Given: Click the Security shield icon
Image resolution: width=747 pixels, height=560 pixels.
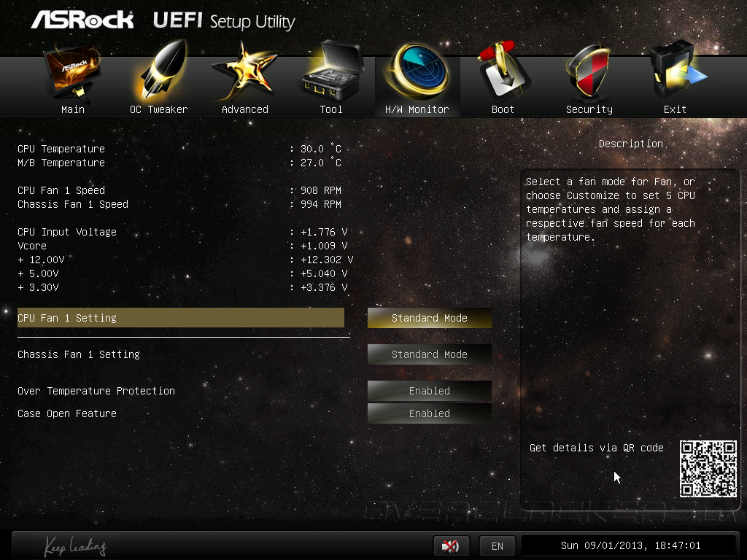Looking at the screenshot, I should point(589,71).
